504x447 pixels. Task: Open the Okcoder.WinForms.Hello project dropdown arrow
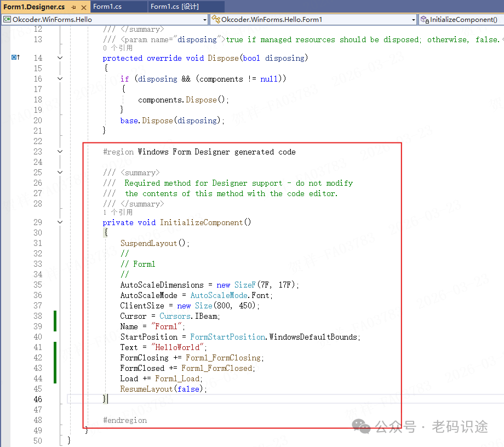coord(205,20)
